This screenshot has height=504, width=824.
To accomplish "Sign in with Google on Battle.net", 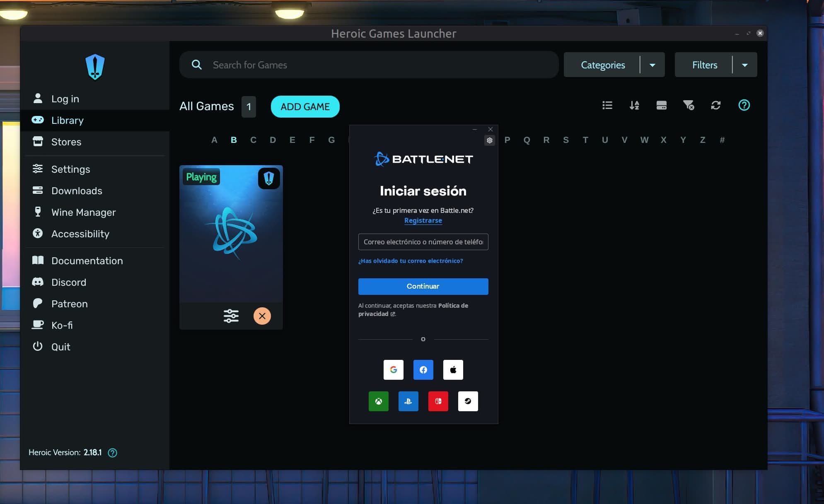I will [x=393, y=370].
